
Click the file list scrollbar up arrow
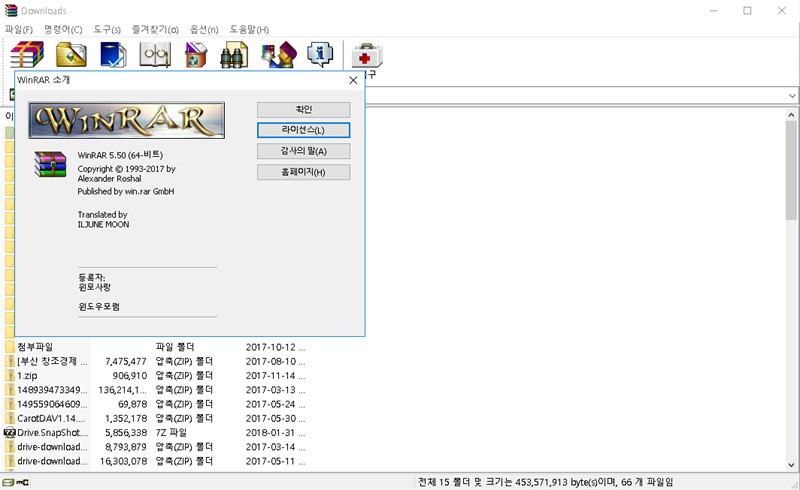791,115
